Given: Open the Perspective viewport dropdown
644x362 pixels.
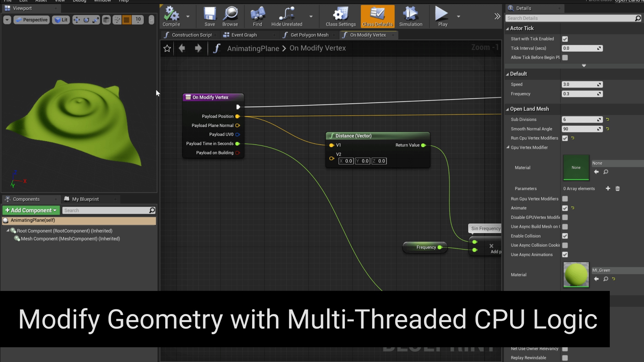Looking at the screenshot, I should click(32, 20).
